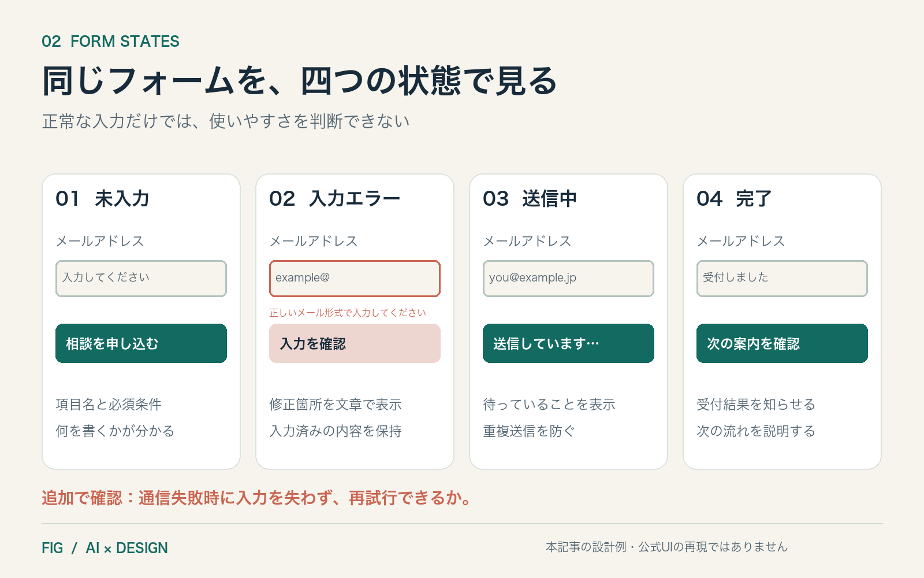The height and width of the screenshot is (578, 924).
Task: Click the text 受付結果を知らせる
Action: (x=756, y=405)
